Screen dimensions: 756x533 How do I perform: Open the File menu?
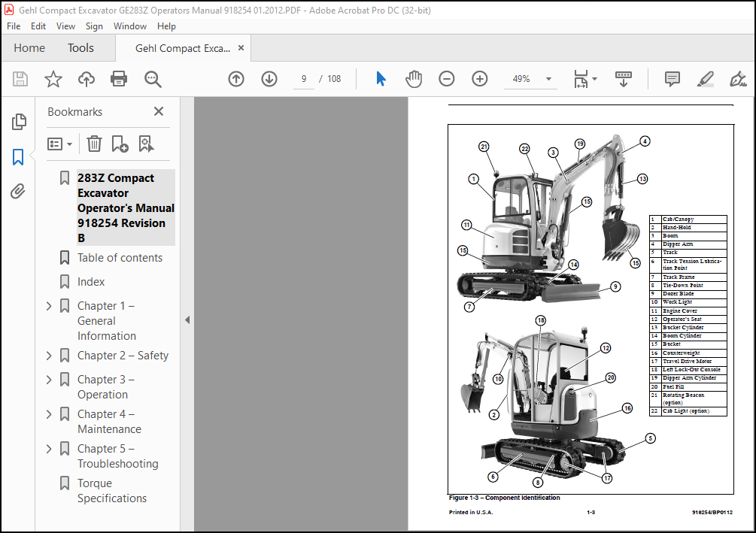[x=14, y=26]
